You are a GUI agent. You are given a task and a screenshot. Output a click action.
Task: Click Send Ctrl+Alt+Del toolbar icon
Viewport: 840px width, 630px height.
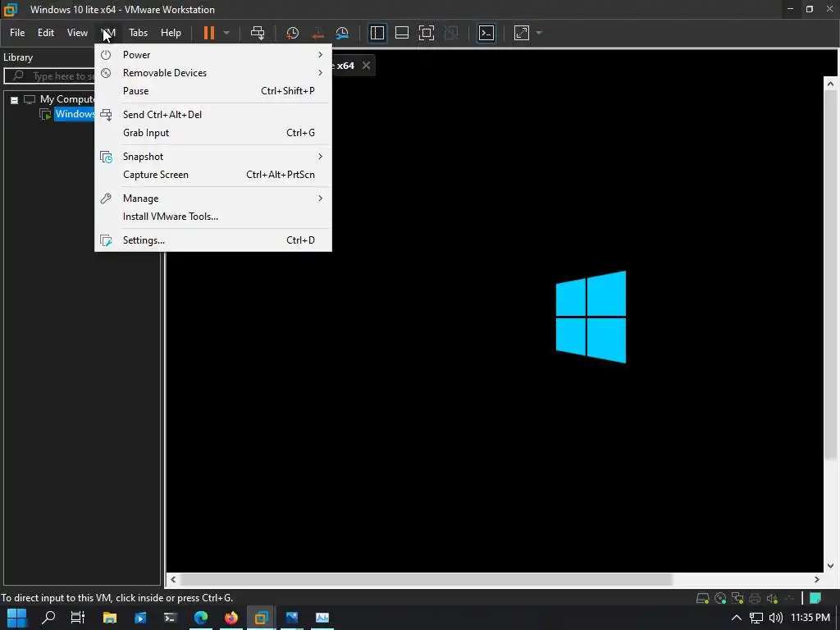258,33
